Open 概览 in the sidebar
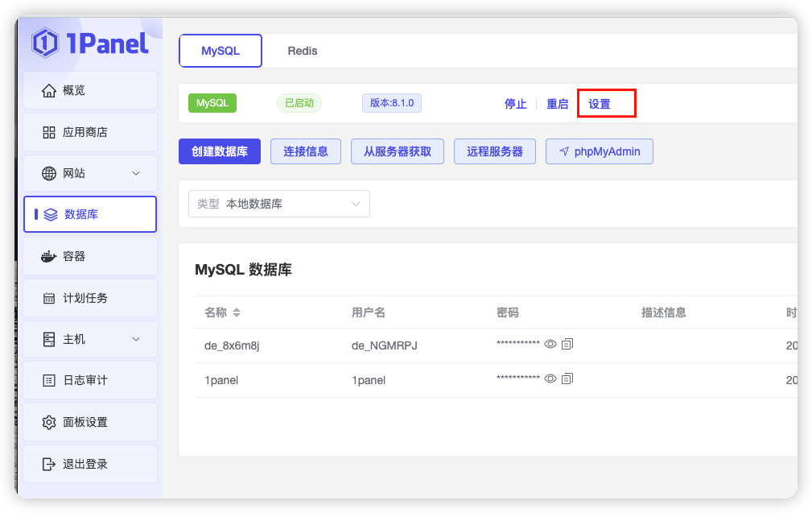Image resolution: width=812 pixels, height=513 pixels. pyautogui.click(x=90, y=91)
